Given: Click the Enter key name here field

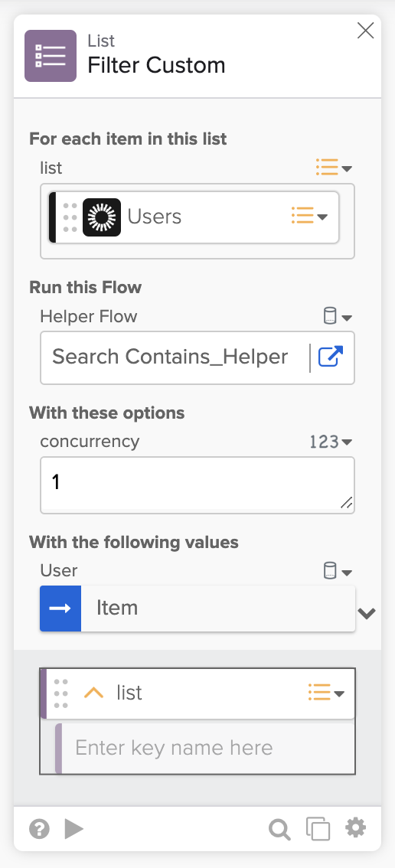Looking at the screenshot, I should [205, 748].
